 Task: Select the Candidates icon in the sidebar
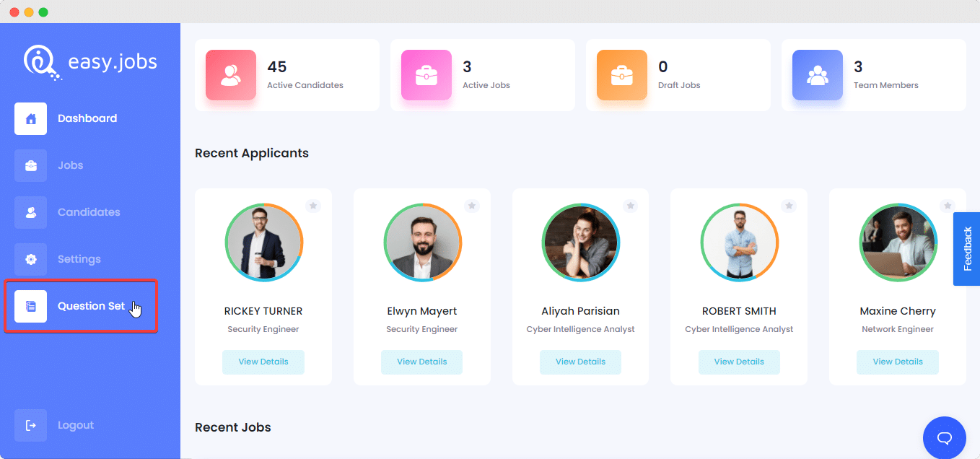click(x=30, y=212)
